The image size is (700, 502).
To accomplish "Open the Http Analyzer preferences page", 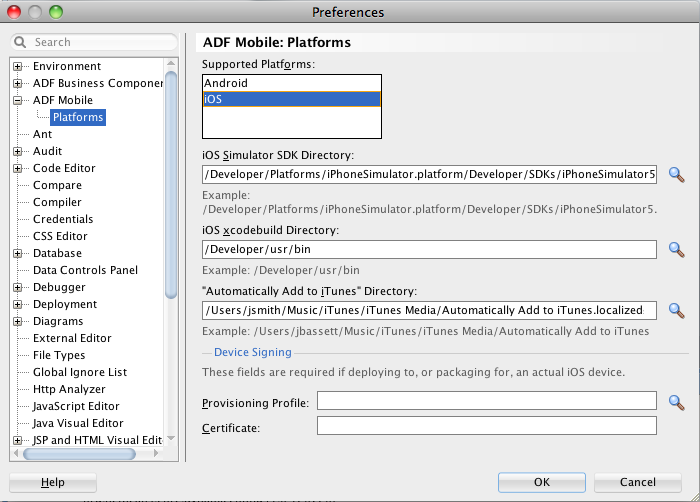I will pos(69,389).
